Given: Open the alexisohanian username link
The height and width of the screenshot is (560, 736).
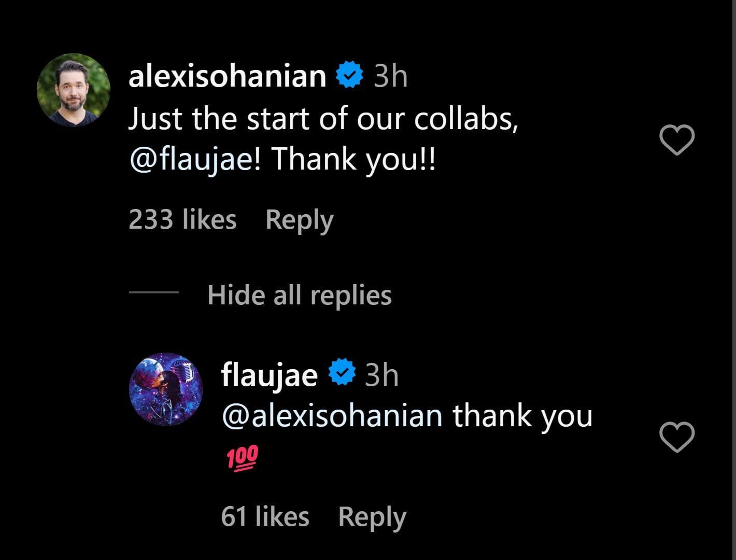Looking at the screenshot, I should pos(227,76).
